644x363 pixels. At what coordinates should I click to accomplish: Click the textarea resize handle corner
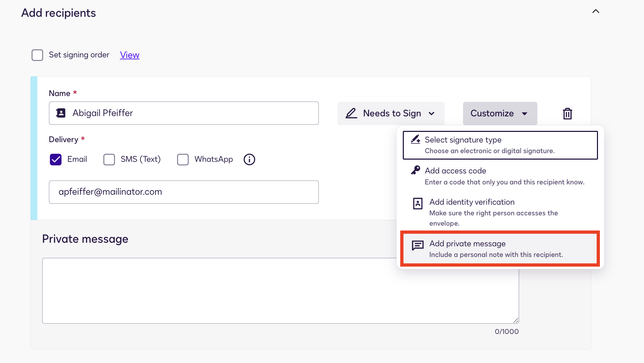click(516, 320)
